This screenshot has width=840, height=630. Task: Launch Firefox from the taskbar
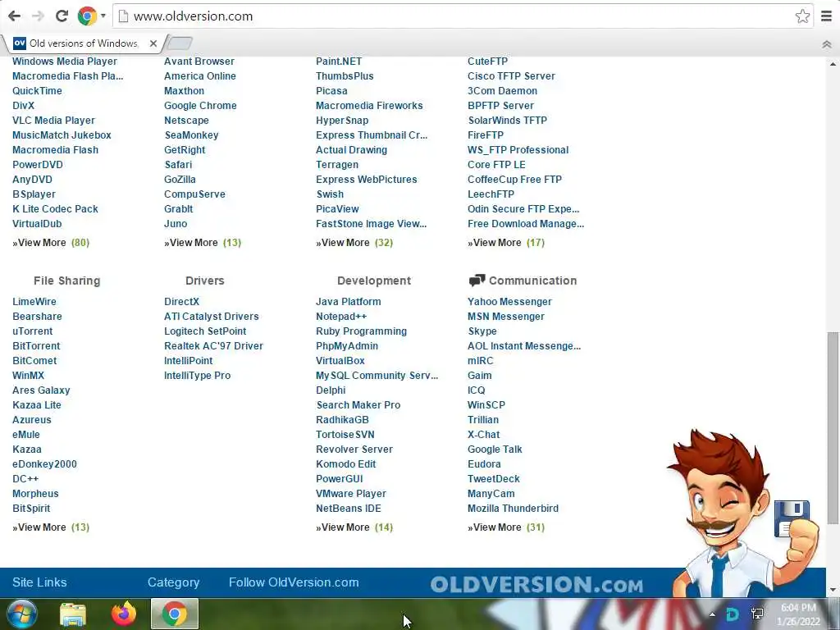tap(124, 614)
